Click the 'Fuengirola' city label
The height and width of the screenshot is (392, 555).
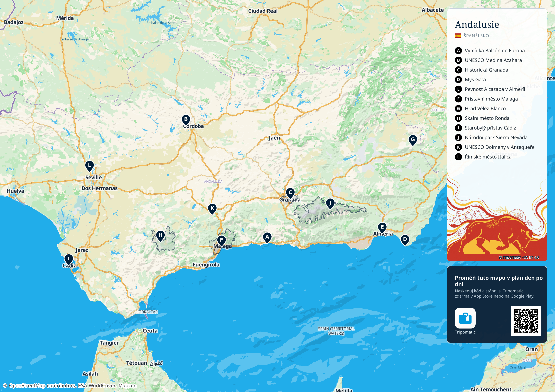[x=206, y=265]
